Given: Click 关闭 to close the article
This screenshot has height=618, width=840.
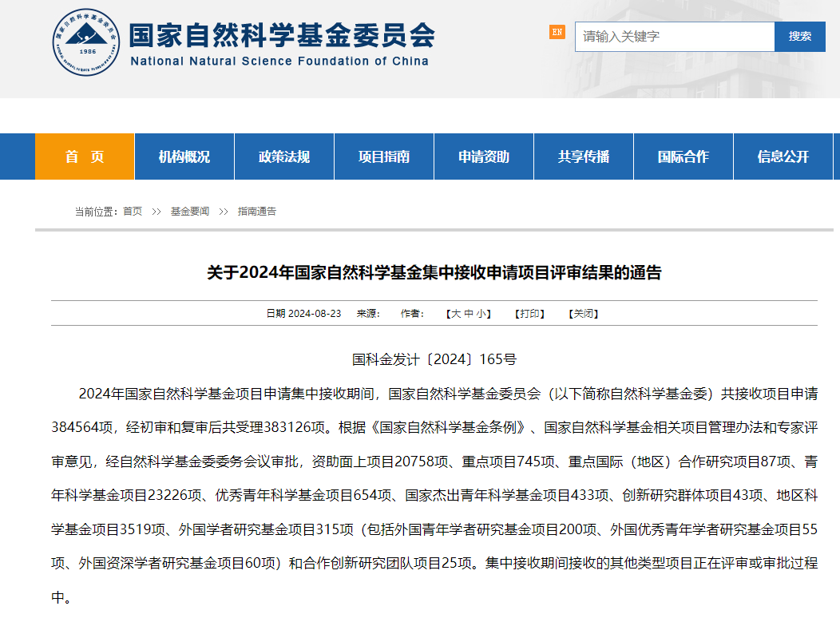Looking at the screenshot, I should tap(584, 313).
